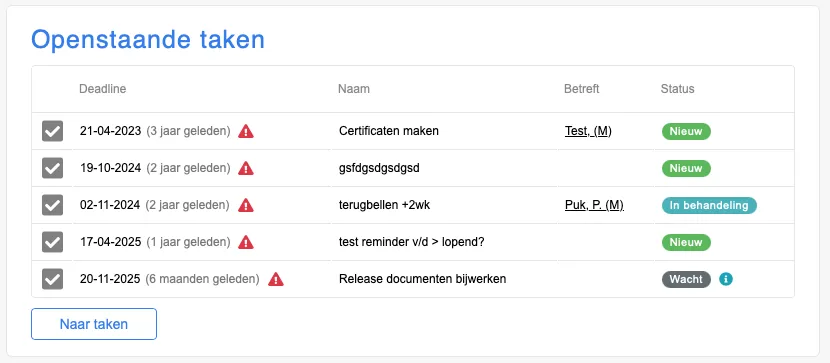
Task: Tick checkbox for terugbellen +2wk task
Action: tap(52, 205)
